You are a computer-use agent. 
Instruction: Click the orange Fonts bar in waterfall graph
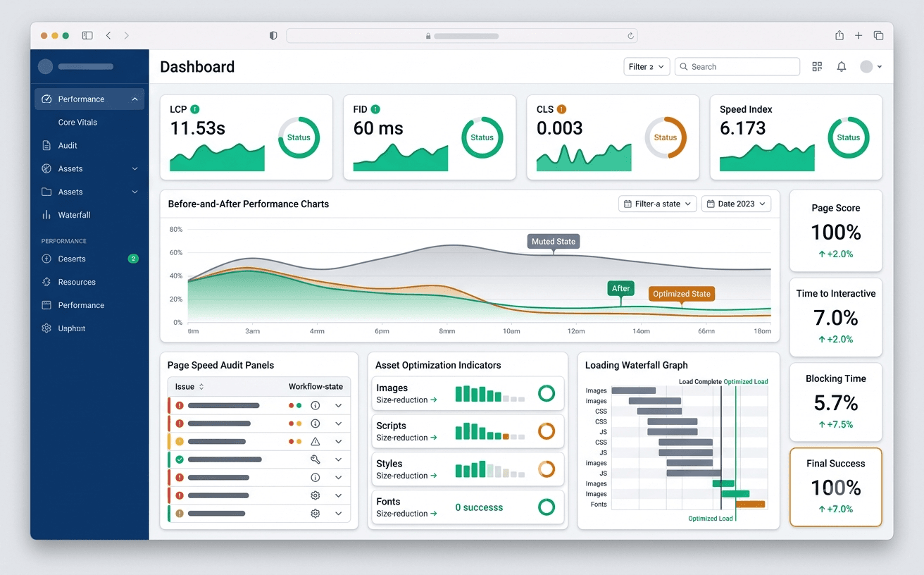(x=750, y=505)
